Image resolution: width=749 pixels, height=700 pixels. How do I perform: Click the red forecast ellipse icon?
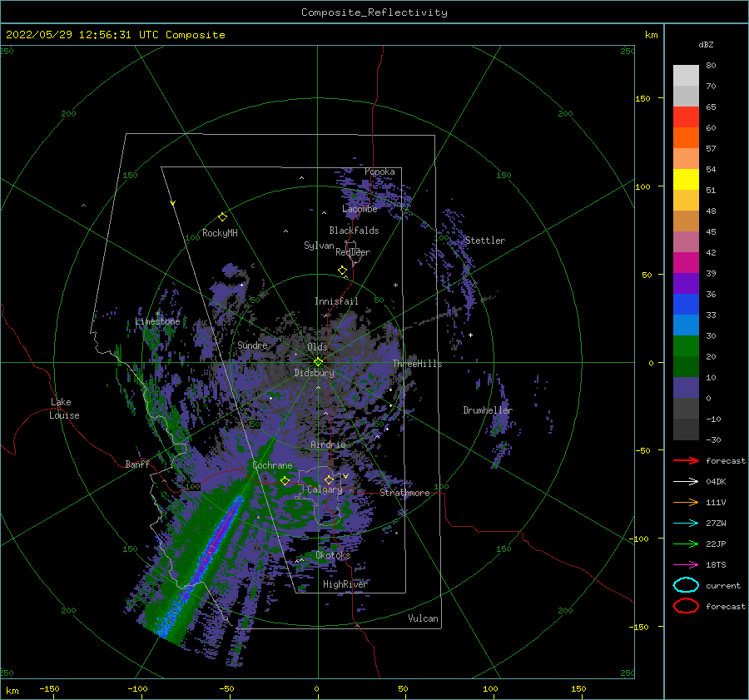pyautogui.click(x=686, y=606)
